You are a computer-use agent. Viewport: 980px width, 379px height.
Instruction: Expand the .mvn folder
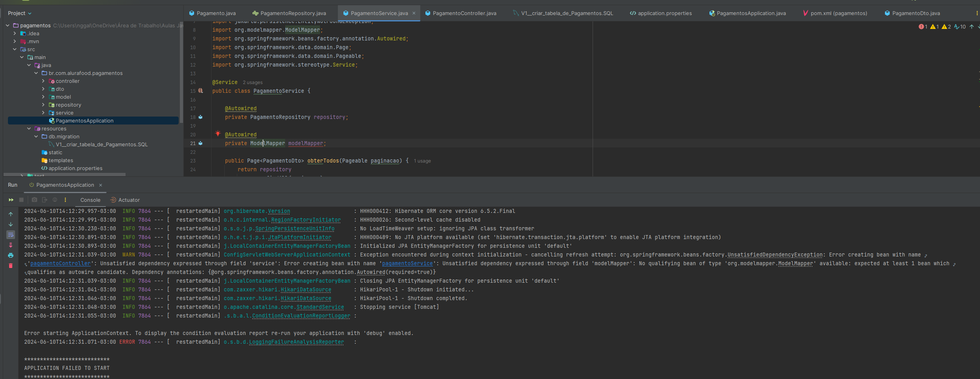(15, 41)
